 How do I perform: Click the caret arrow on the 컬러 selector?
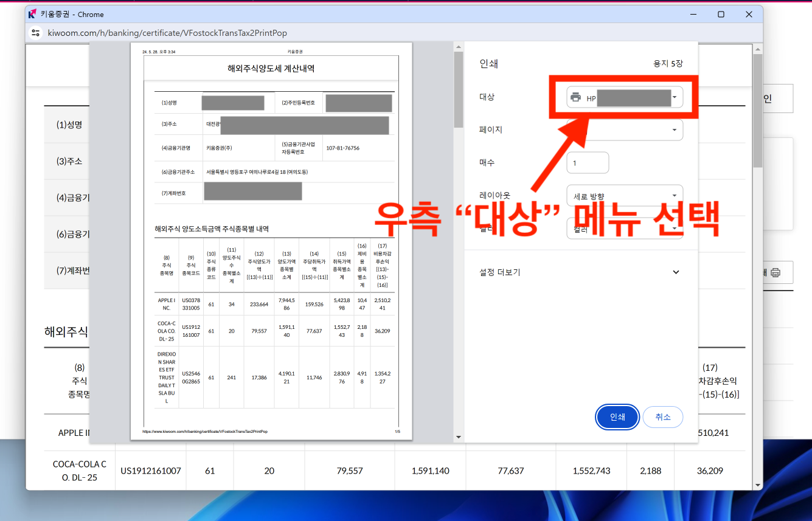point(674,228)
